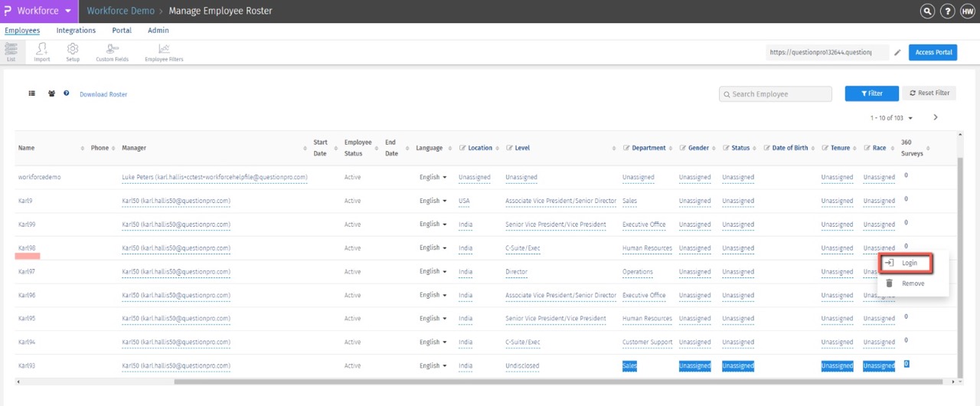Click the blue Filter button
Image resolution: width=980 pixels, height=406 pixels.
click(x=871, y=93)
